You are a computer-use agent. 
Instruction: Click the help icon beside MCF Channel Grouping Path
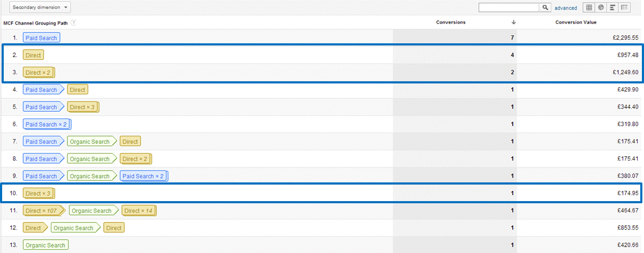tap(73, 22)
